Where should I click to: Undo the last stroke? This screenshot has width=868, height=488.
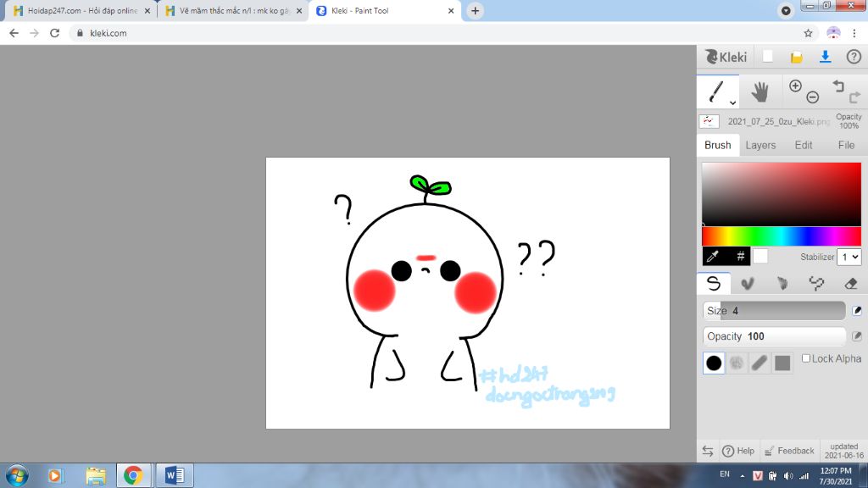[x=838, y=86]
